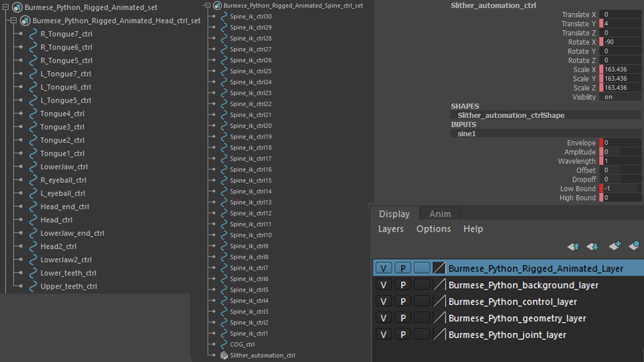
Task: Collapse the Spine_ctrl_set tree node
Action: (207, 5)
